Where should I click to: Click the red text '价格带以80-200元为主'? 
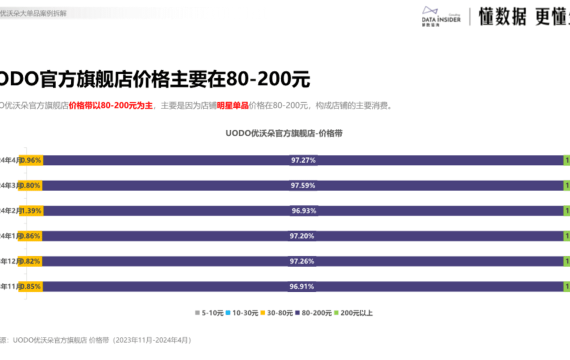(x=111, y=105)
